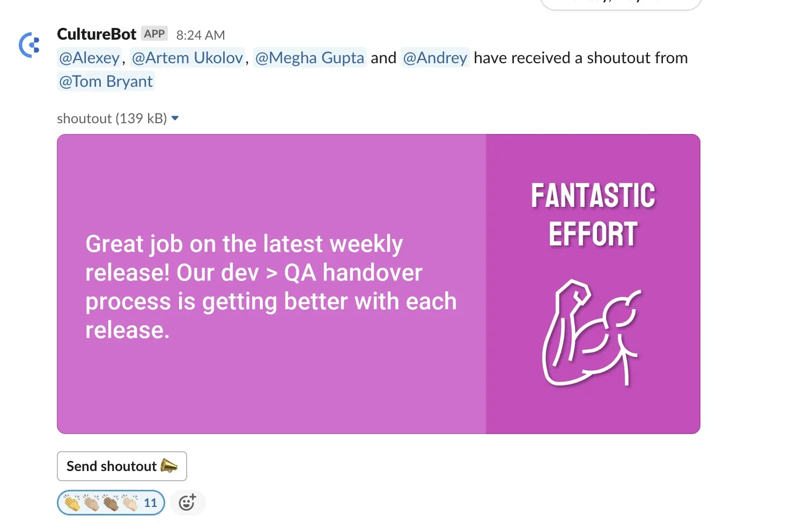
Task: Toggle the clapping hands reaction with 11
Action: pyautogui.click(x=111, y=503)
